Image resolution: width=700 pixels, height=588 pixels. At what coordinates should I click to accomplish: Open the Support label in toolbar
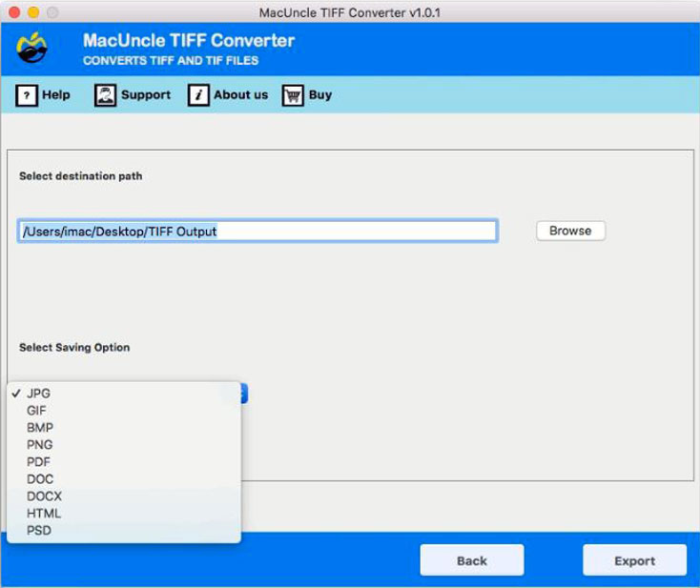146,95
